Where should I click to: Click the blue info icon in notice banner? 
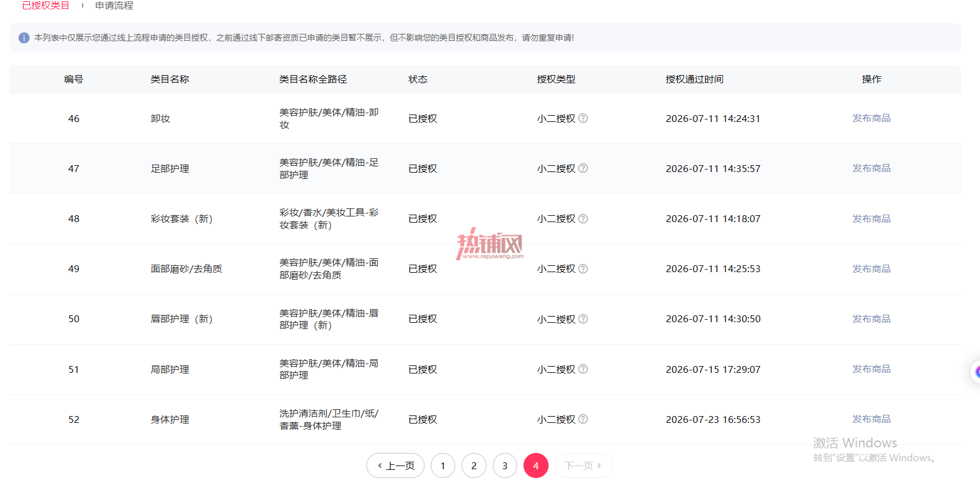[x=24, y=38]
